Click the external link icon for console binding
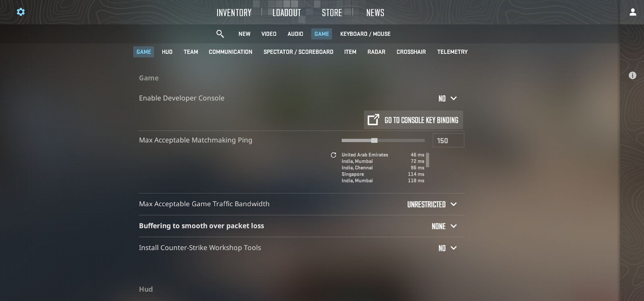 [x=374, y=120]
